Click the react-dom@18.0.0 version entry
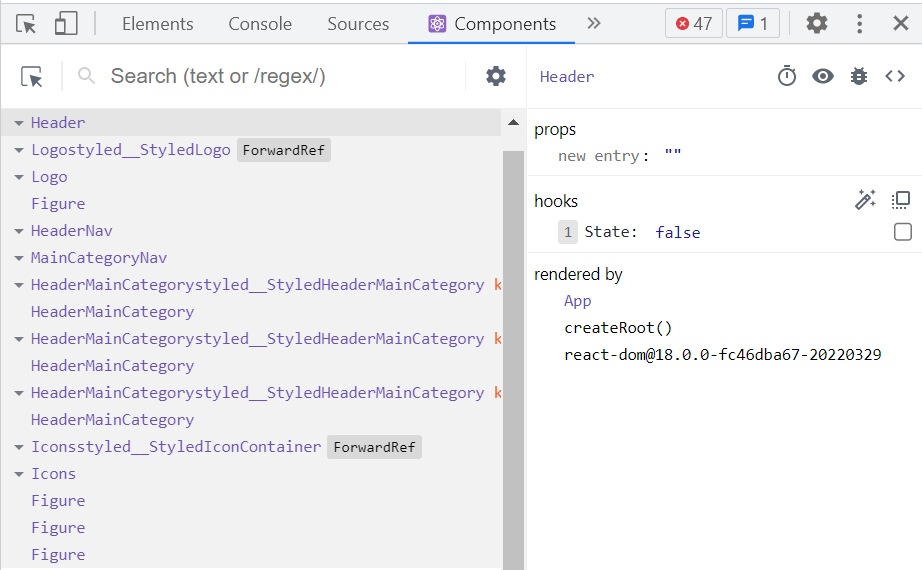Screen dimensions: 922x570 [x=723, y=355]
